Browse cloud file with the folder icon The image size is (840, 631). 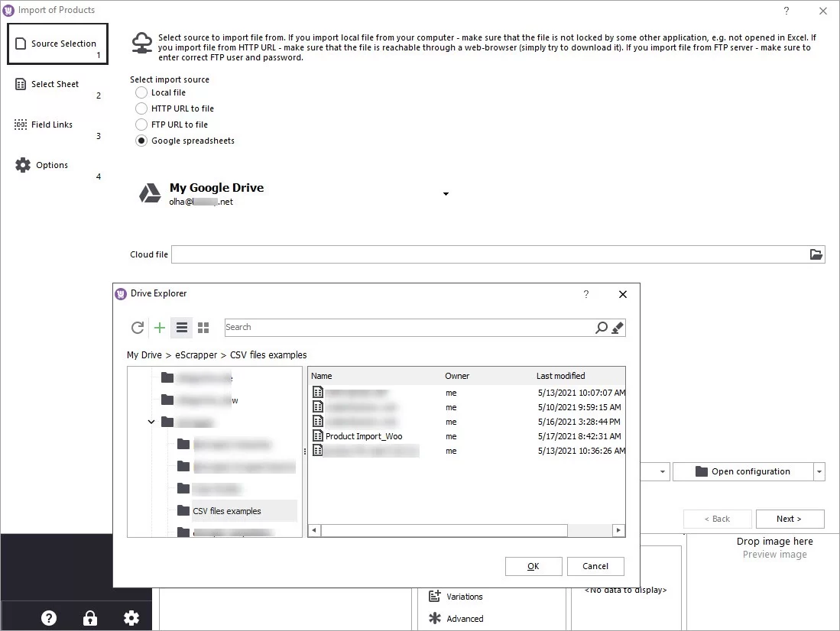point(816,254)
